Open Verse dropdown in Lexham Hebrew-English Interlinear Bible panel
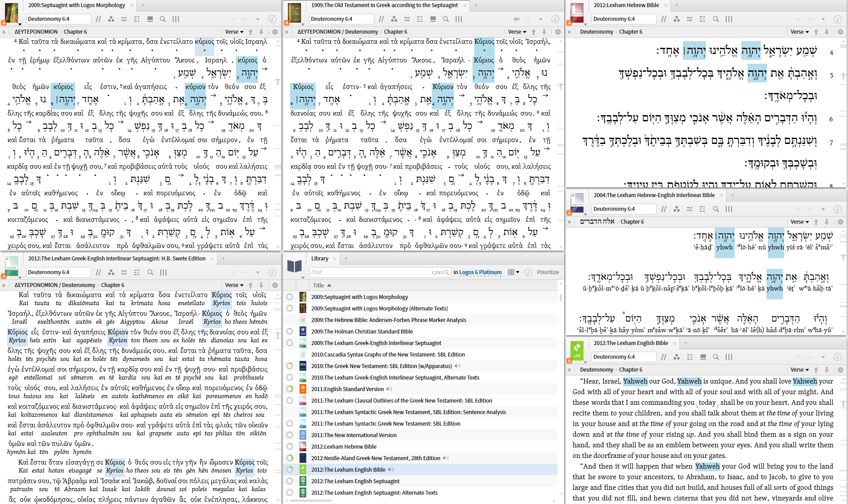The image size is (848, 504). point(800,222)
